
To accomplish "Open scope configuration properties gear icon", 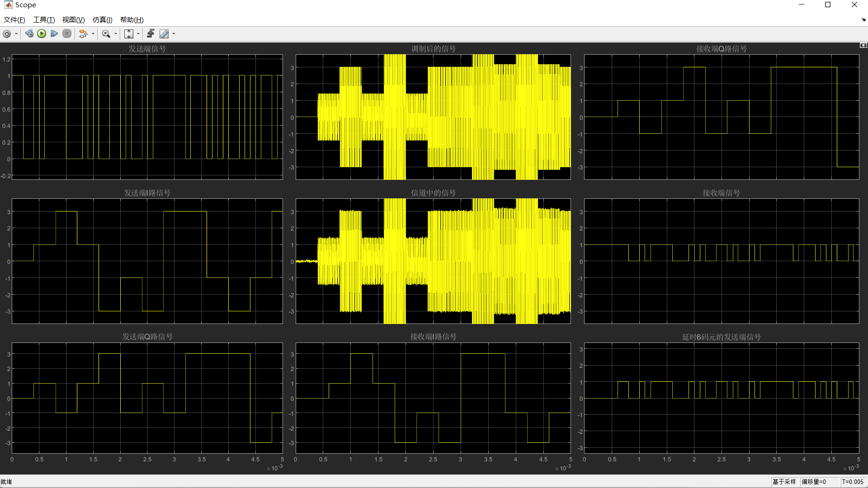I will point(7,34).
